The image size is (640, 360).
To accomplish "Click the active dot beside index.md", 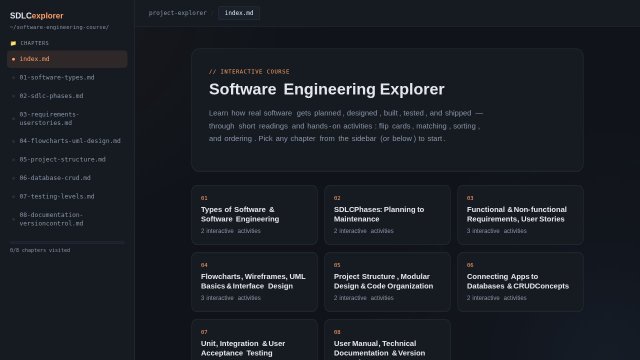I will tap(13, 59).
